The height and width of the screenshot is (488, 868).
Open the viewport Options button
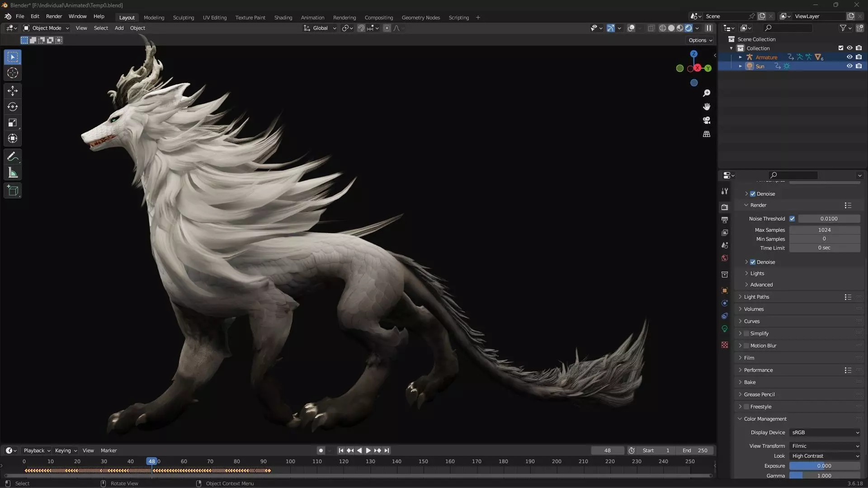click(x=700, y=40)
